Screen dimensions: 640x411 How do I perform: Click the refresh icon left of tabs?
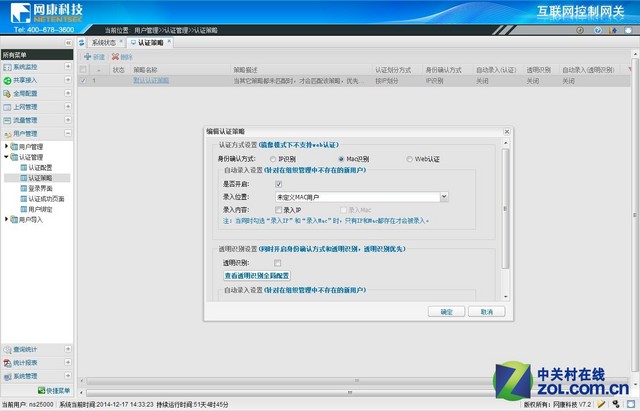point(82,42)
